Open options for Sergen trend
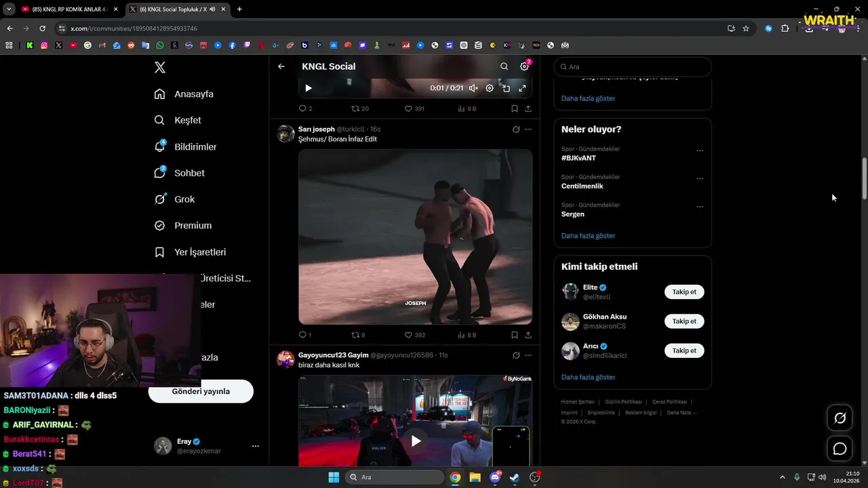This screenshot has width=868, height=488. 700,207
